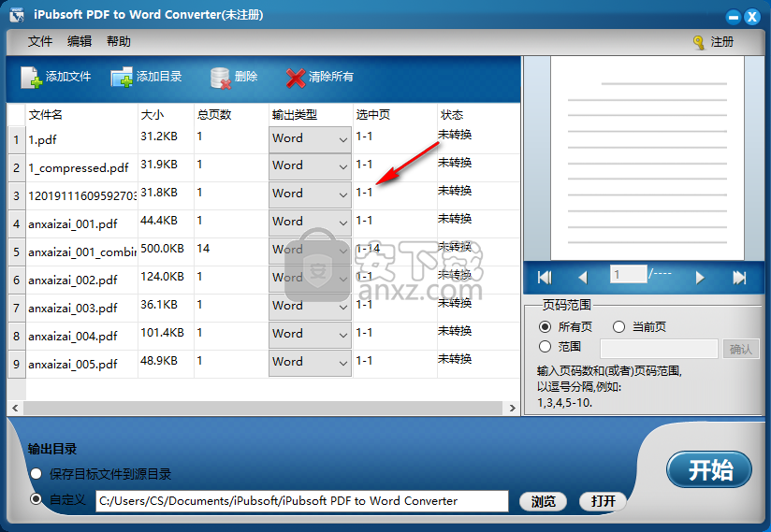Open output type dropdown for anxaizai_001.pdf
Screen dimensions: 771x532
310,222
